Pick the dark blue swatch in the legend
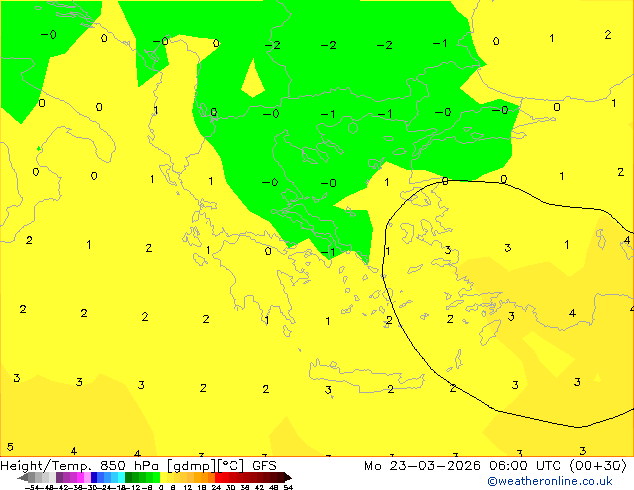The height and width of the screenshot is (490, 634). point(94,477)
